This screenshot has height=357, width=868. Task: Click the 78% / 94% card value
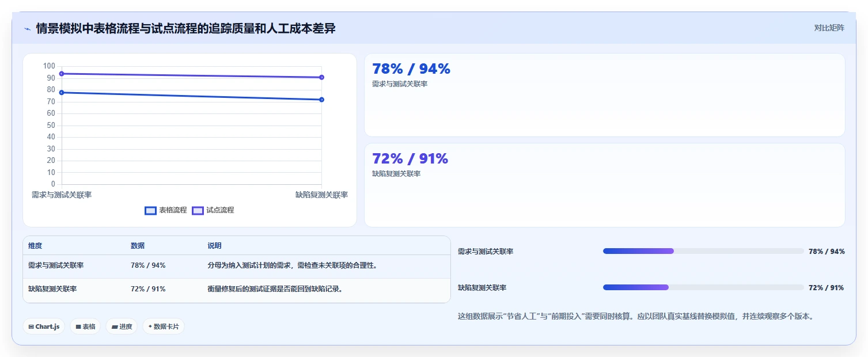point(411,69)
